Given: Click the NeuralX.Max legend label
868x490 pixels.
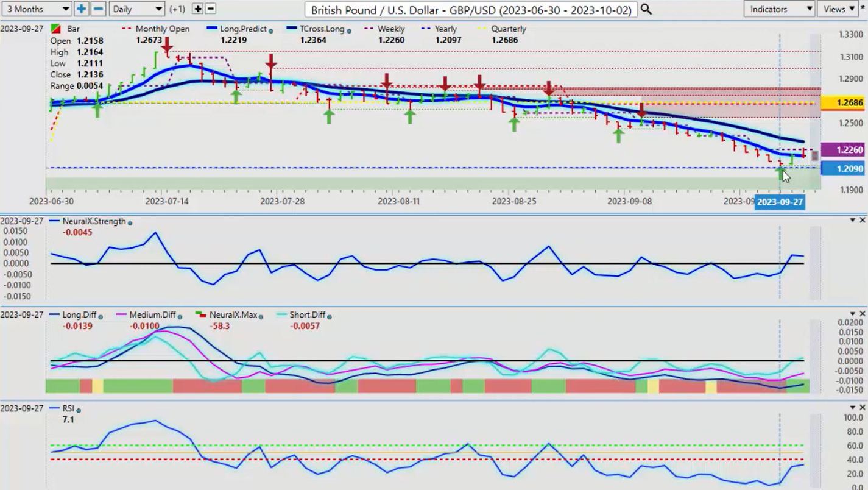Looking at the screenshot, I should point(233,315).
